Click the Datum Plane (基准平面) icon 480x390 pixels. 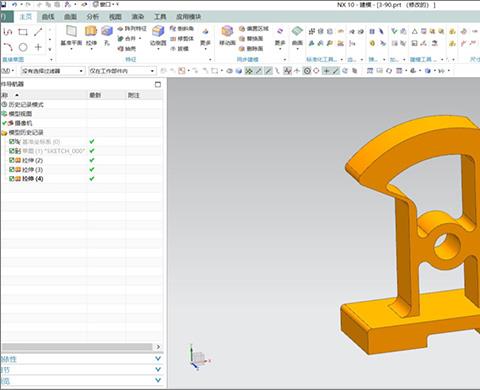tap(71, 31)
